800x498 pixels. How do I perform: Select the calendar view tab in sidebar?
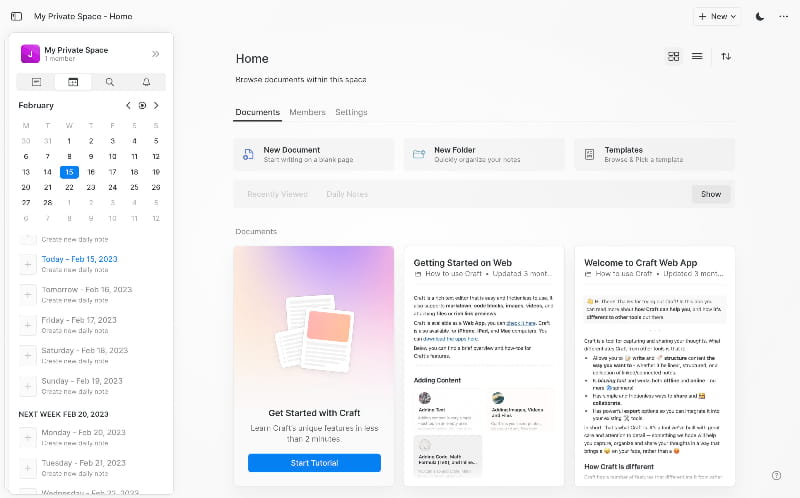[73, 82]
